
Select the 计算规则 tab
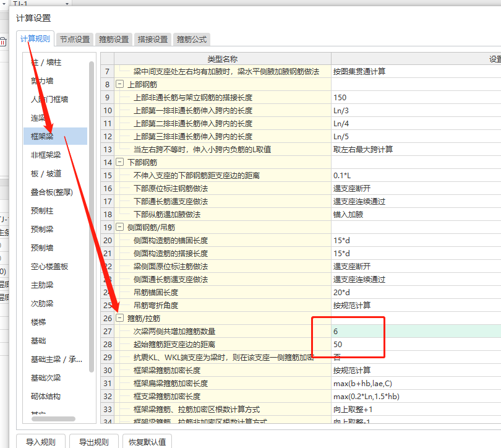pyautogui.click(x=35, y=38)
